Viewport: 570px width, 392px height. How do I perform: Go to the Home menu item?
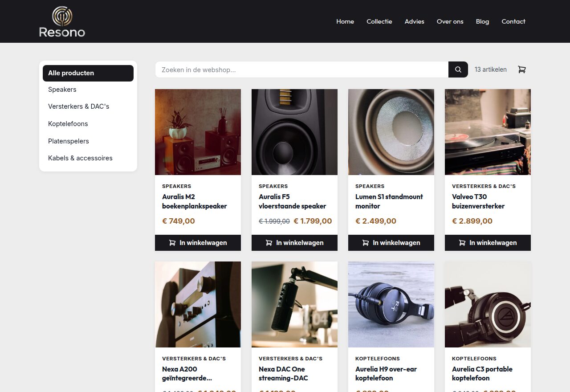point(345,21)
